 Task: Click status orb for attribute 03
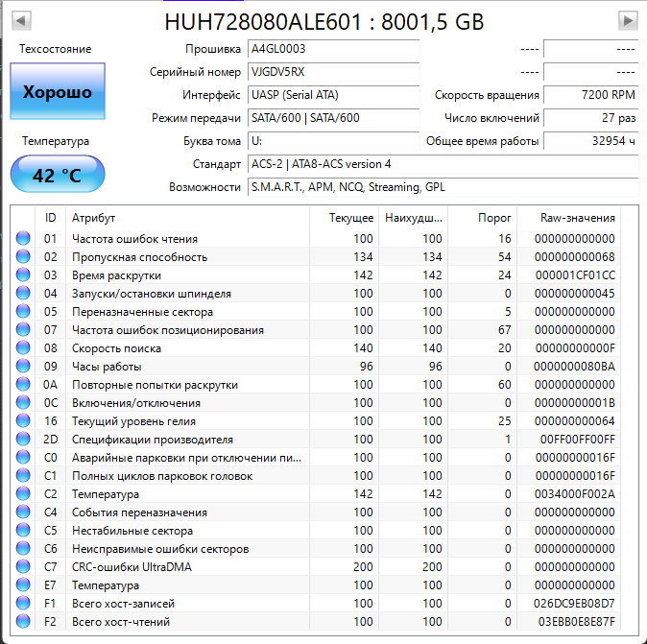(23, 274)
